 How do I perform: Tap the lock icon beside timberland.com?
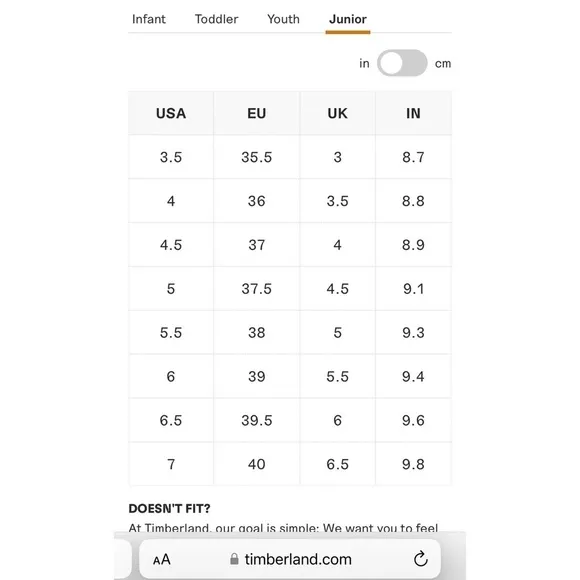coord(234,559)
